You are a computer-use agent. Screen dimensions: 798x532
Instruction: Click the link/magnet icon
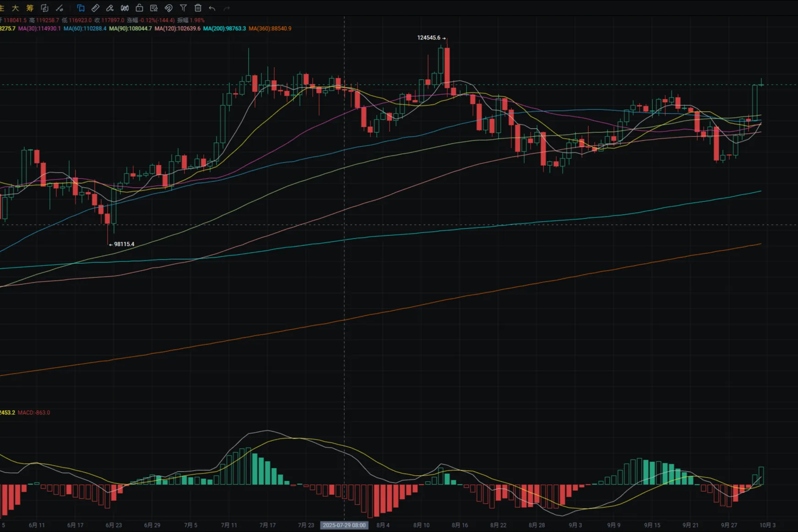[x=168, y=8]
